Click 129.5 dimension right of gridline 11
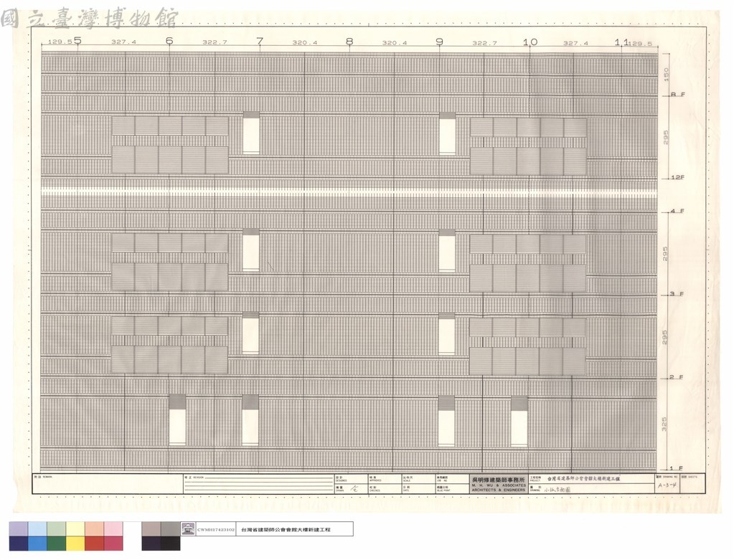734x560 pixels. click(x=640, y=44)
